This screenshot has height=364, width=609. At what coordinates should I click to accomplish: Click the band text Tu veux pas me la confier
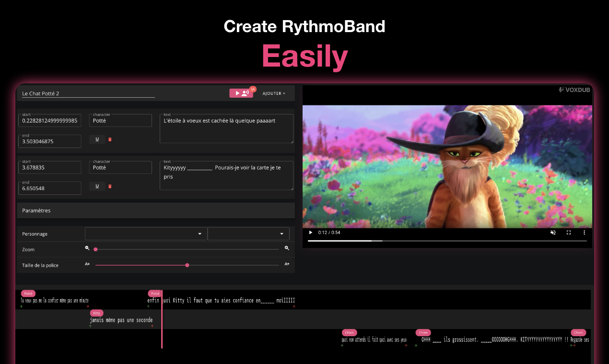tap(55, 301)
